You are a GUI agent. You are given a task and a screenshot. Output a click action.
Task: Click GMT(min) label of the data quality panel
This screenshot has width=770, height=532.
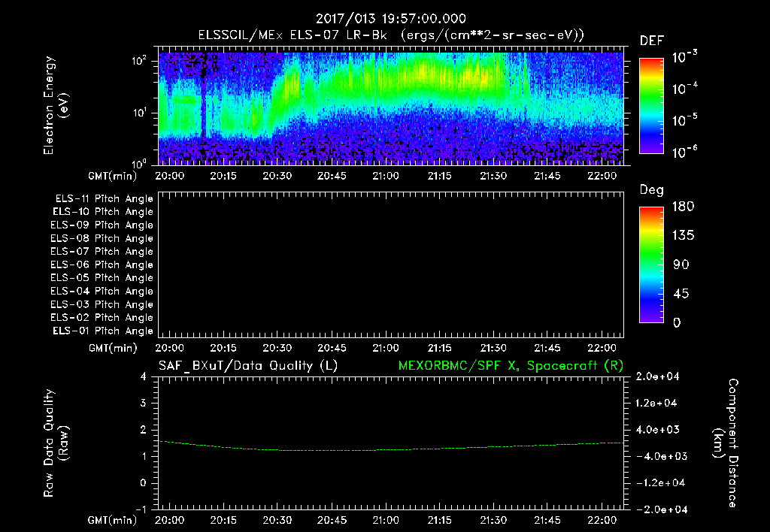(x=113, y=521)
